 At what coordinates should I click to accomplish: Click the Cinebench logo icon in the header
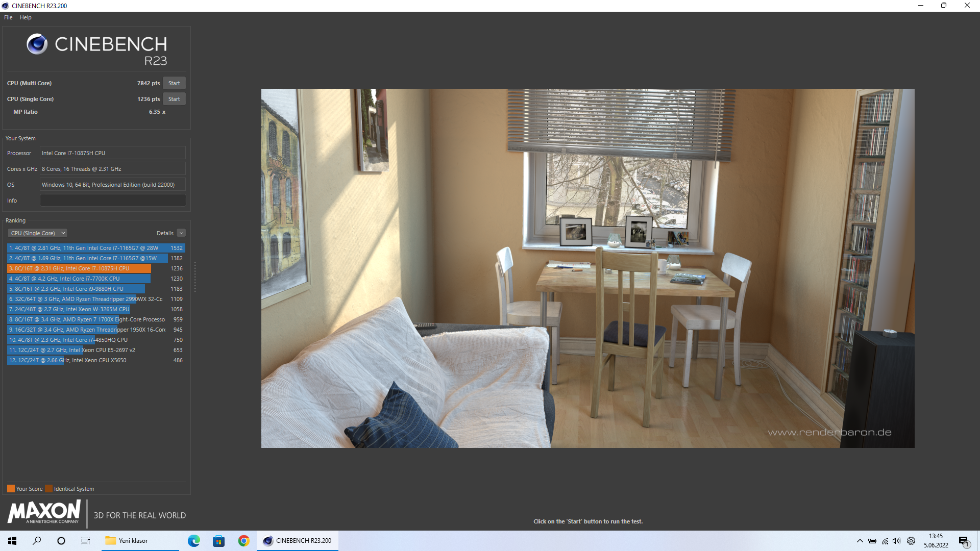37,44
